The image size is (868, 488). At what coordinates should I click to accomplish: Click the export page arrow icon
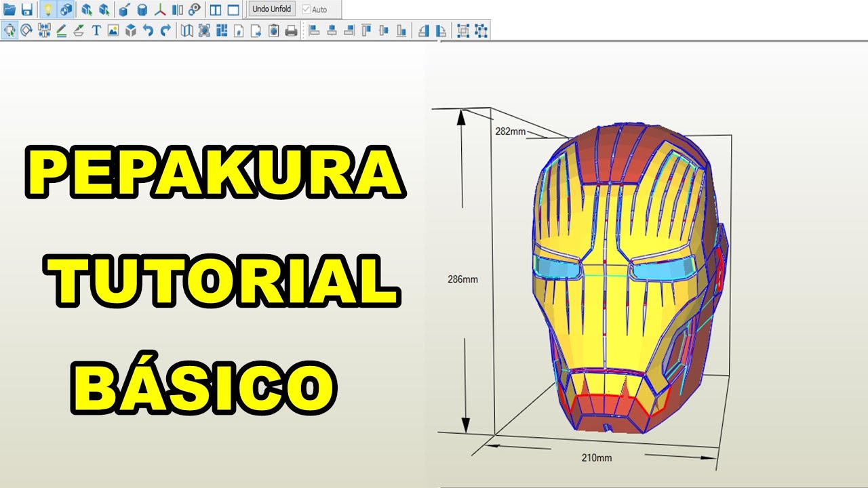coord(256,30)
